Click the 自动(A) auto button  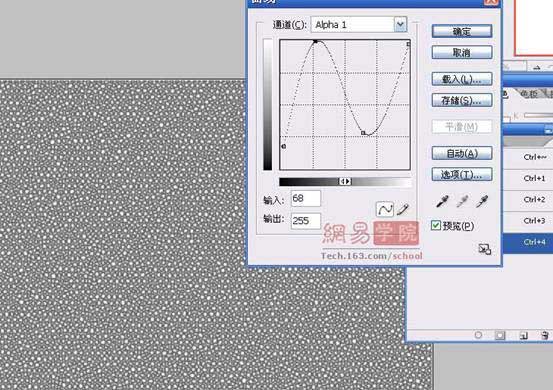[462, 153]
